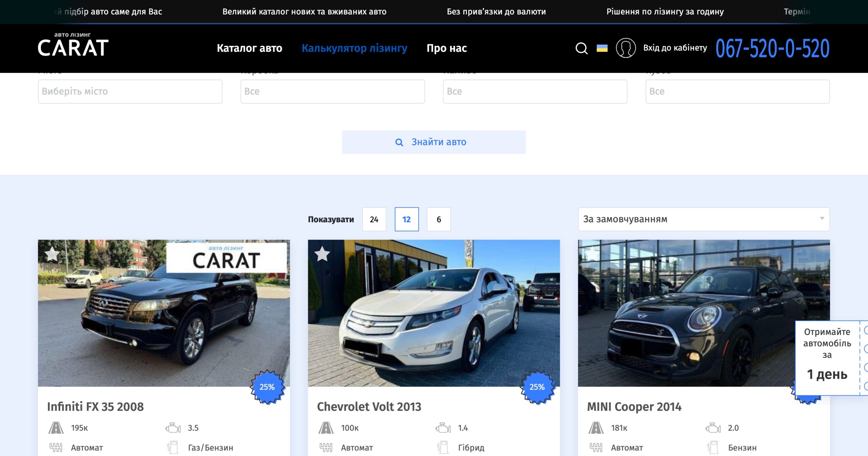Open 'Калькулятор лізингу' menu item
Screen dimensions: 868x456
click(354, 48)
